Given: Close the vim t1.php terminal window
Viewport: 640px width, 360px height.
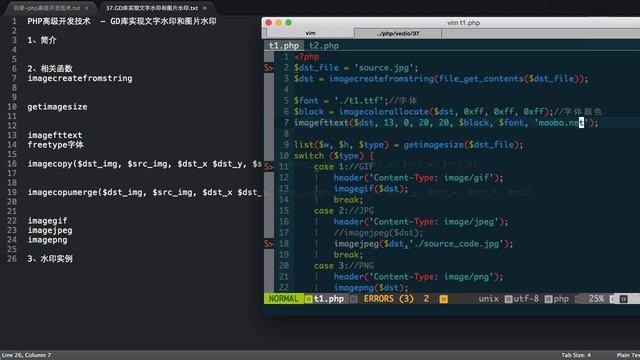Looking at the screenshot, I should click(x=269, y=23).
